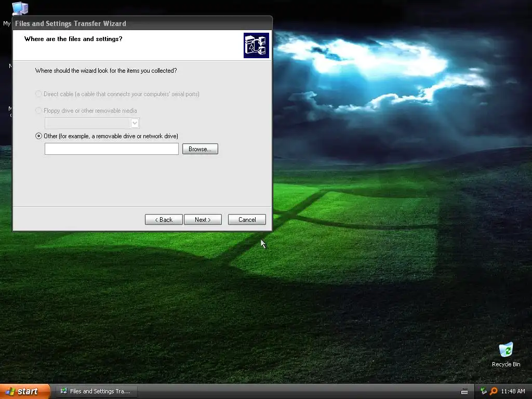Click the 'Where should the wizard look' prompt text
The image size is (532, 399).
106,71
